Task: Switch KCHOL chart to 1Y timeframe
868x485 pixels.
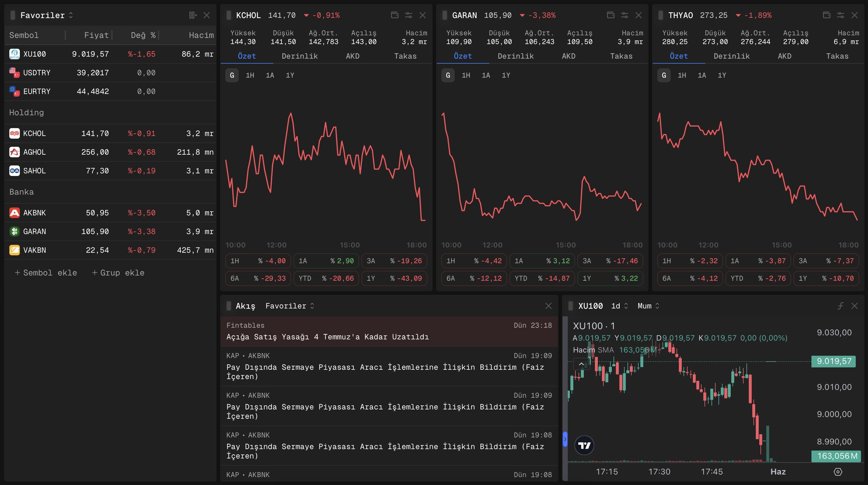Action: coord(290,75)
